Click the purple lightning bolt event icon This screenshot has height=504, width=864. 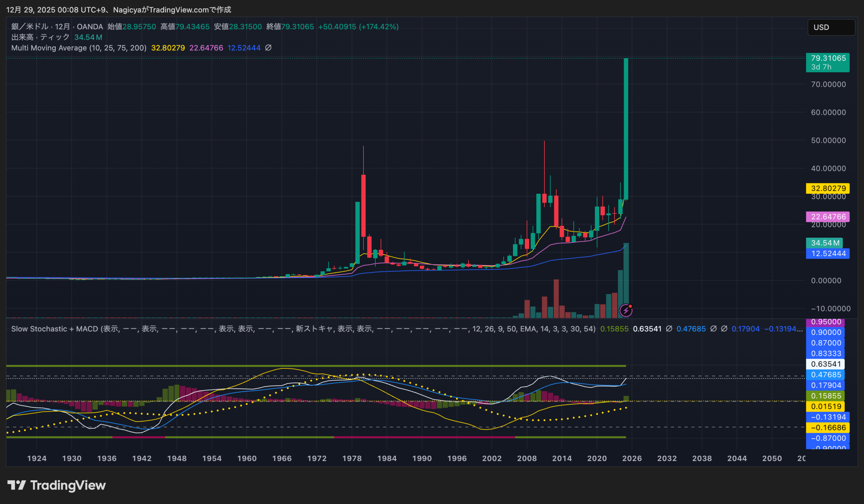click(x=626, y=311)
